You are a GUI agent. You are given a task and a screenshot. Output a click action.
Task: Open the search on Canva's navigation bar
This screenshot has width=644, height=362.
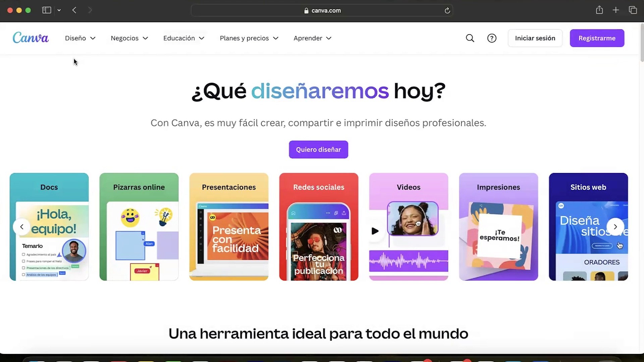pos(470,38)
